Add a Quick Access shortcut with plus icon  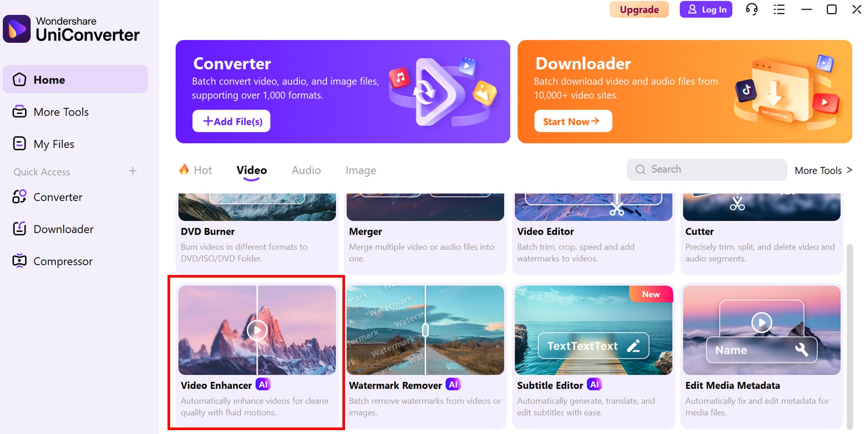[x=133, y=171]
